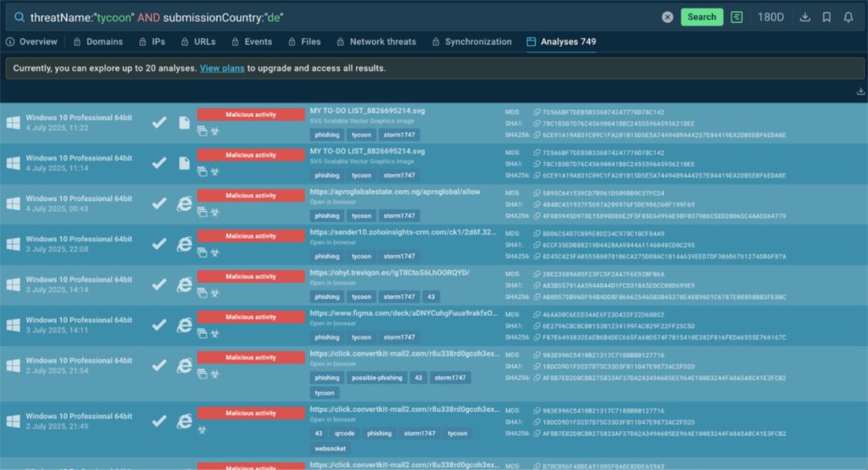Click the export icon above the results list
Viewport: 868px width, 470px height.
point(861,91)
